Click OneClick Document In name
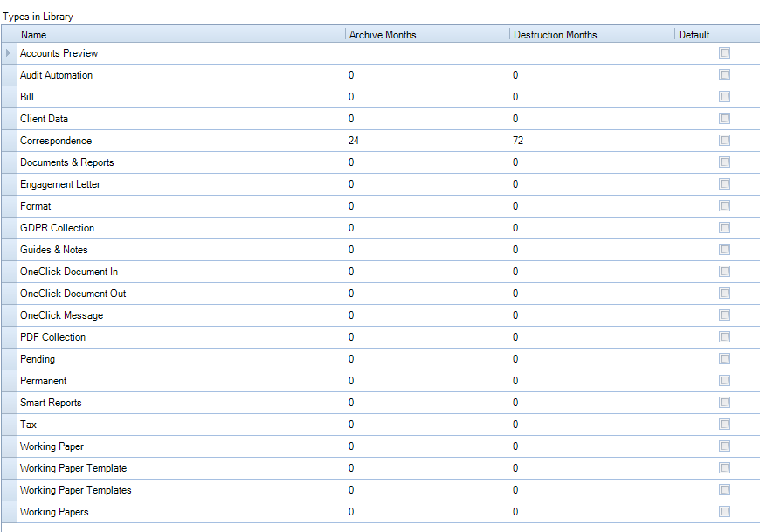 69,272
